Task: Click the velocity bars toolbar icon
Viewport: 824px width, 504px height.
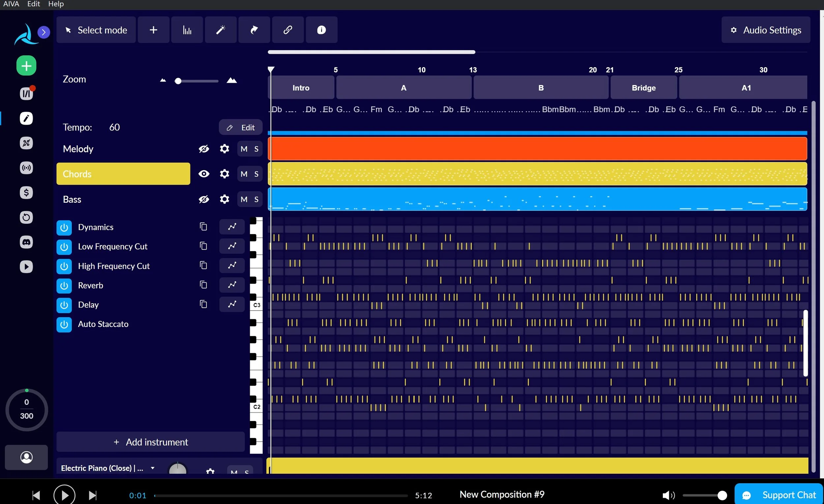Action: (x=187, y=30)
